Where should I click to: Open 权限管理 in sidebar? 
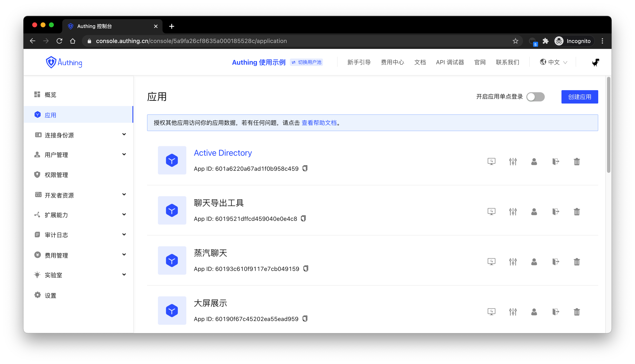(79, 175)
